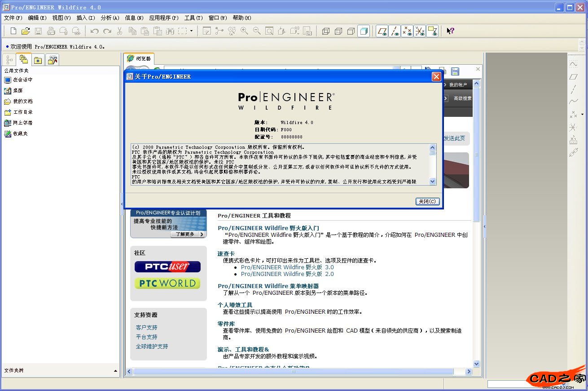The image size is (588, 391).
Task: Open the Connections navigator tab with hammer
Action: point(53,60)
